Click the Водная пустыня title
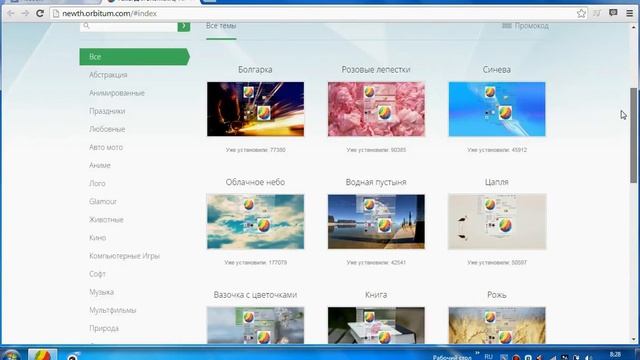The width and height of the screenshot is (640, 360). (376, 182)
